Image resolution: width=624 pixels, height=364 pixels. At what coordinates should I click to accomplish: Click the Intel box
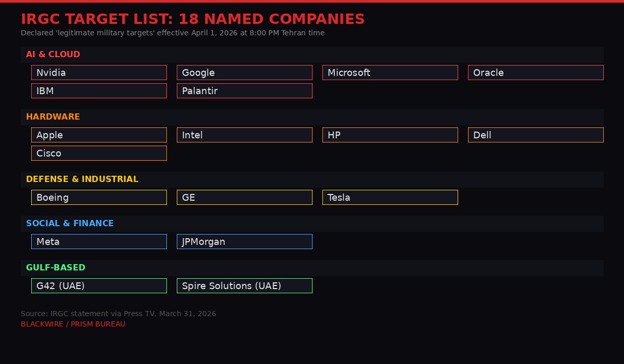point(244,135)
